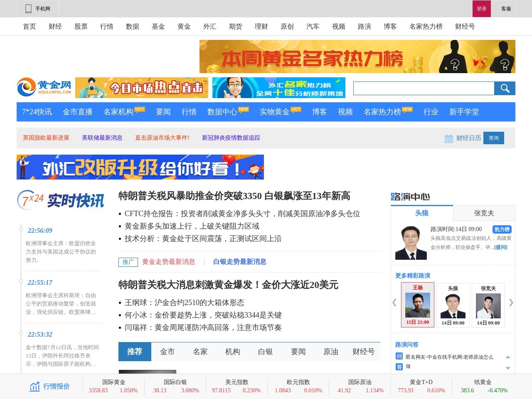Click the mobile phone icon for 手机网

pyautogui.click(x=28, y=9)
